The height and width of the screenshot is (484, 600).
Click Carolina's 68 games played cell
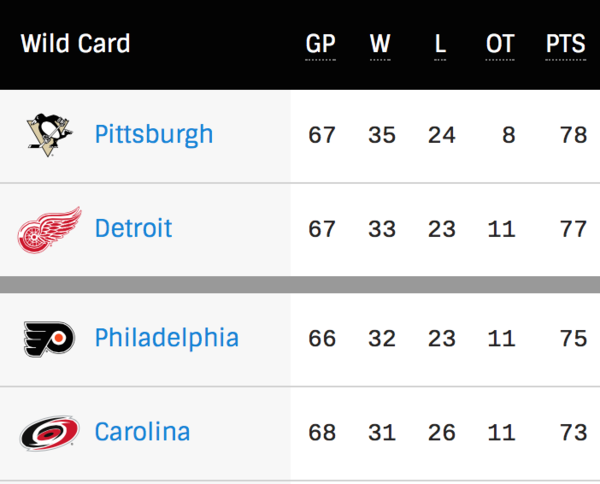[322, 433]
